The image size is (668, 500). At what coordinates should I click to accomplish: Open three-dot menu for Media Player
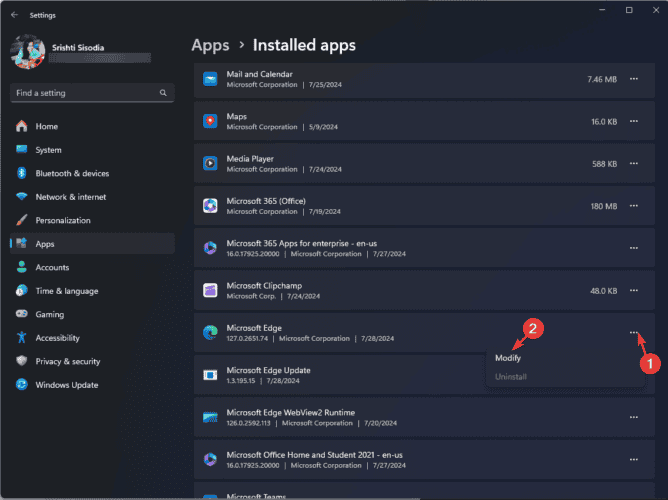tap(633, 163)
